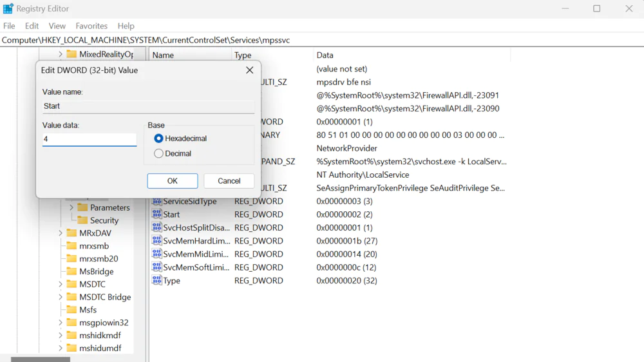Image resolution: width=644 pixels, height=362 pixels.
Task: Expand the Parameters subkey
Action: point(71,207)
